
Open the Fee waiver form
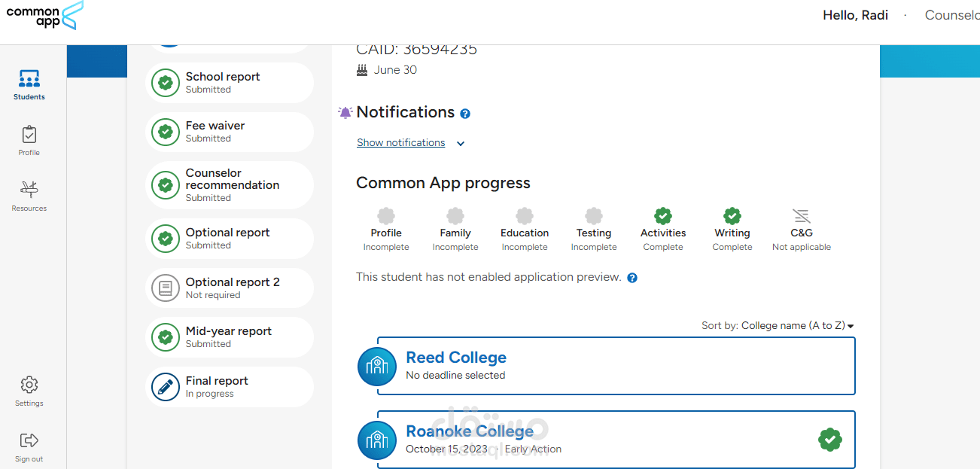[x=230, y=132]
